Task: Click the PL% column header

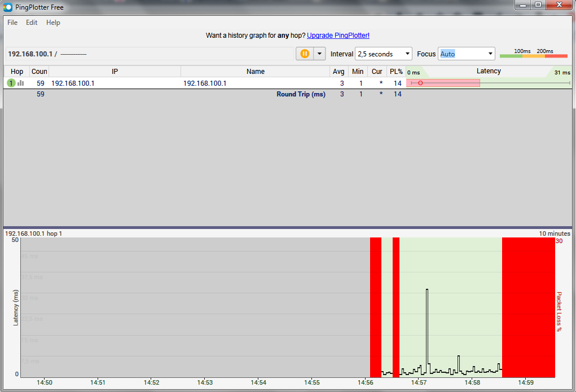Action: click(x=397, y=71)
